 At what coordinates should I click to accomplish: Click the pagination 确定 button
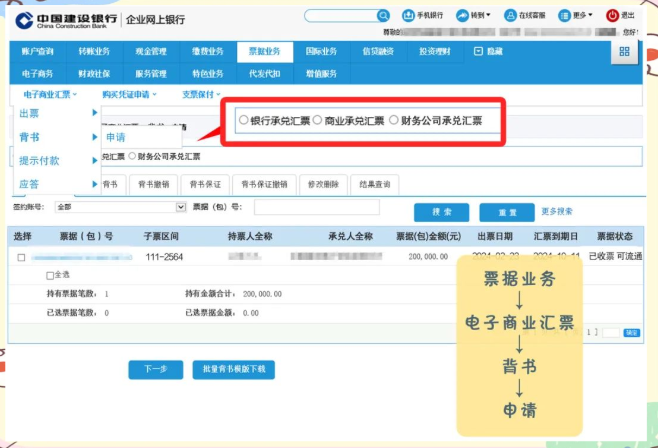[x=632, y=333]
